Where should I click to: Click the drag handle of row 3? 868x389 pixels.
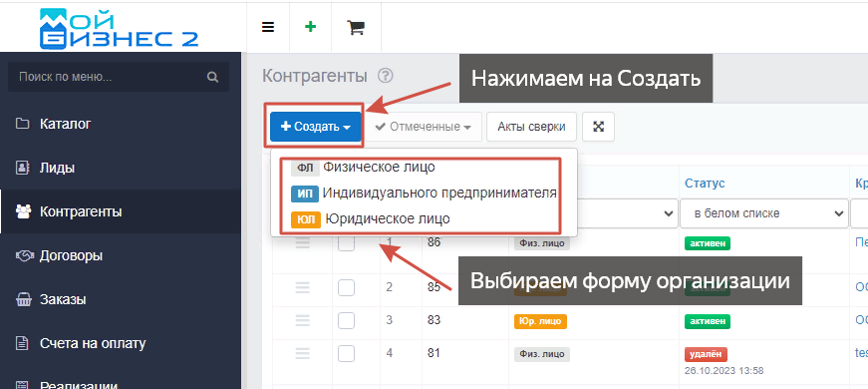tap(302, 320)
